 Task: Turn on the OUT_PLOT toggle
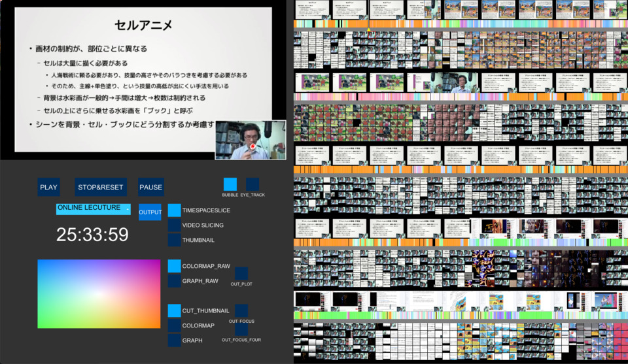(241, 273)
